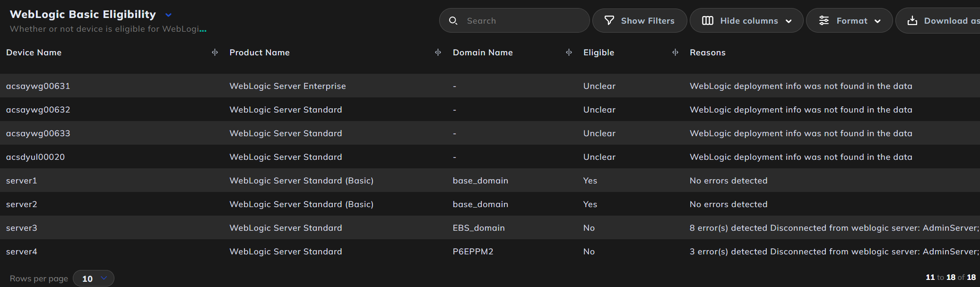Image resolution: width=980 pixels, height=287 pixels.
Task: Click No errors detected for server2
Action: click(x=728, y=204)
